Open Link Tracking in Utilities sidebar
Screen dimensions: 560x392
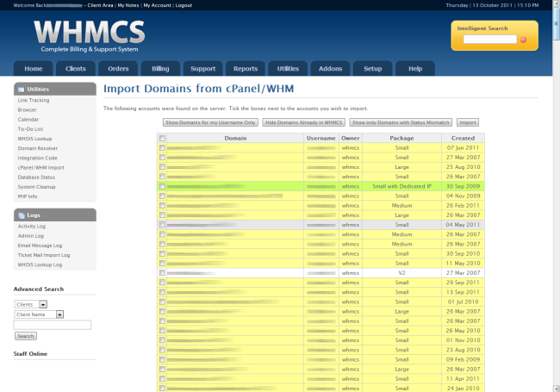click(34, 100)
